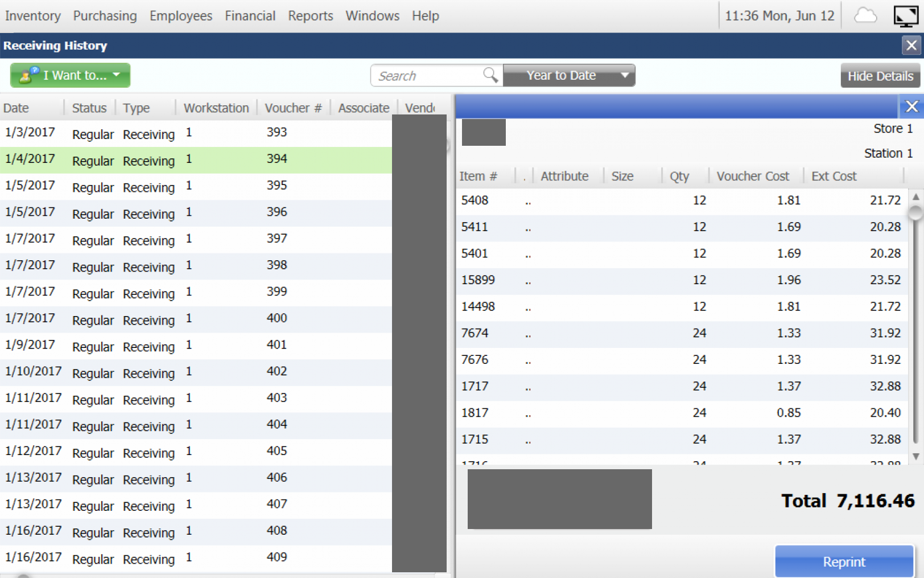This screenshot has width=924, height=578.
Task: Sort by the Associate column header
Action: [364, 108]
